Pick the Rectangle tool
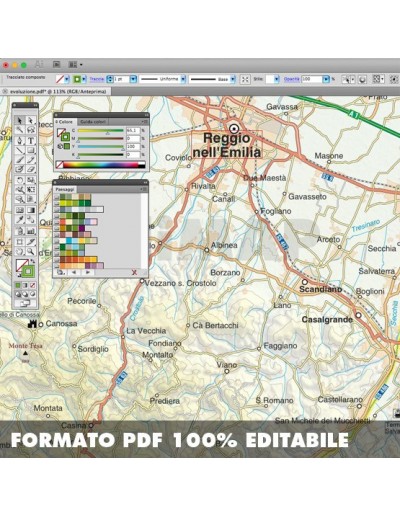This screenshot has height=517, width=400. (x=31, y=150)
